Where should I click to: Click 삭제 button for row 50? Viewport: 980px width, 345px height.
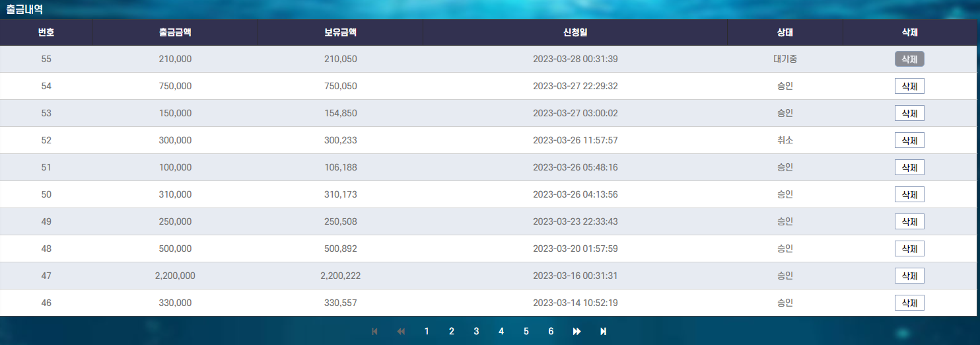point(909,194)
